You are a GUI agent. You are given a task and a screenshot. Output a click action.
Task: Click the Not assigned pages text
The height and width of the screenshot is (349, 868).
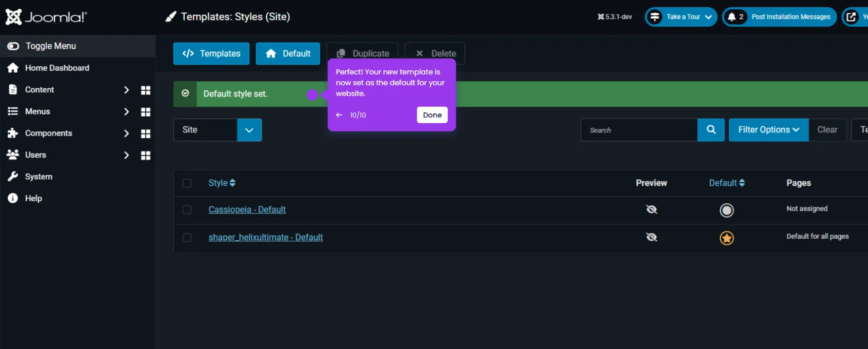(807, 208)
